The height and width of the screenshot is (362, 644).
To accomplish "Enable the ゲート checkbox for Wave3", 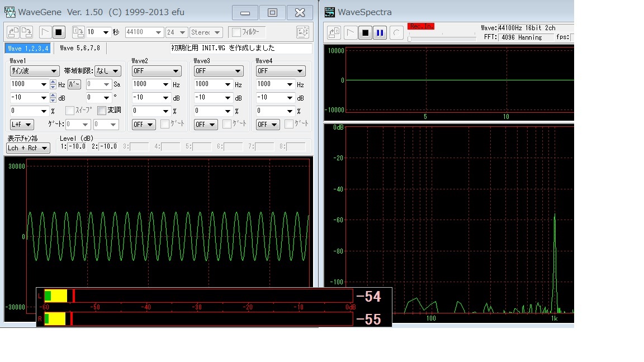I will tap(227, 124).
